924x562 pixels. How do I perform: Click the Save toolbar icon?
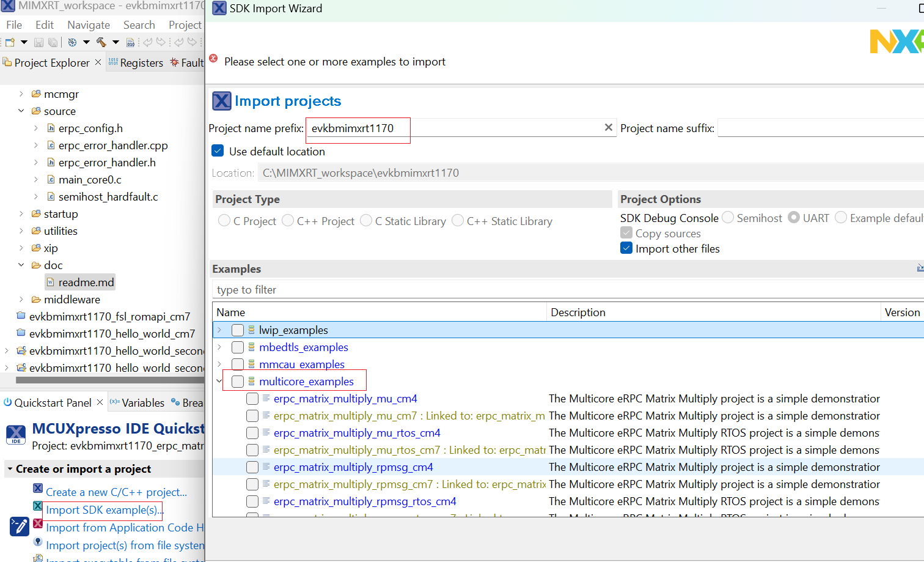click(39, 42)
